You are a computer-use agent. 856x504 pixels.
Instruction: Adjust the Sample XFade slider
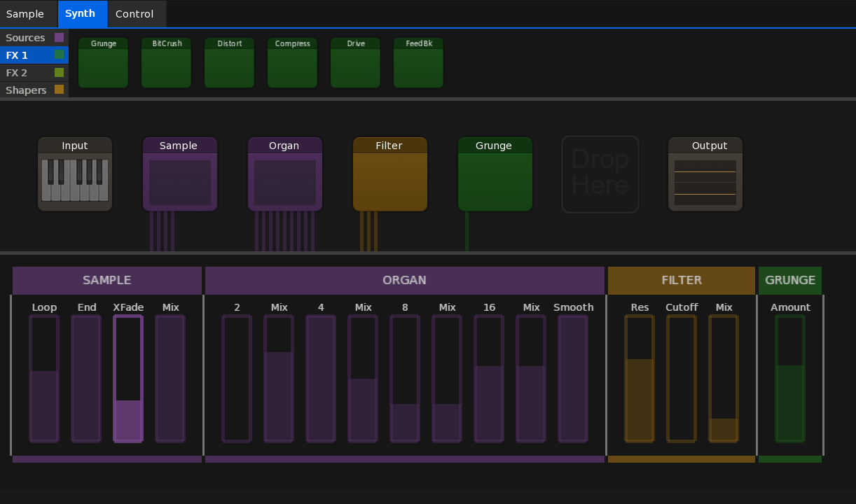(x=128, y=379)
